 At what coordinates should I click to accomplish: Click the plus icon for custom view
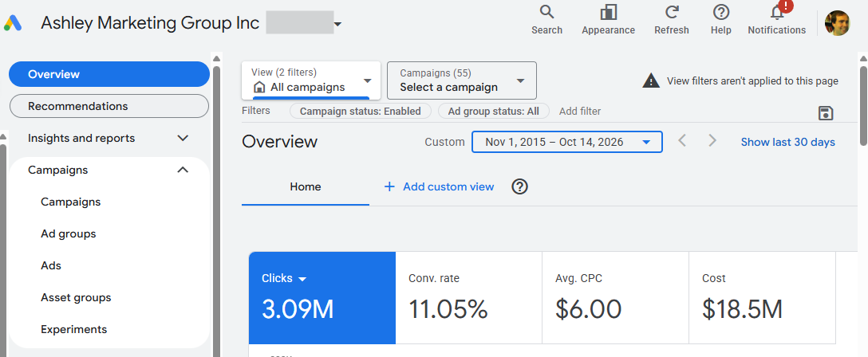point(389,186)
